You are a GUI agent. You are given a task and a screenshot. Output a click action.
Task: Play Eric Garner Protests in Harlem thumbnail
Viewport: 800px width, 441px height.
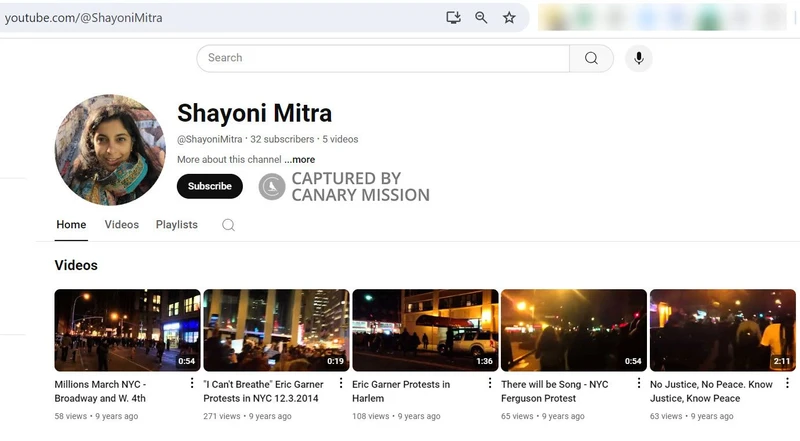(x=425, y=330)
